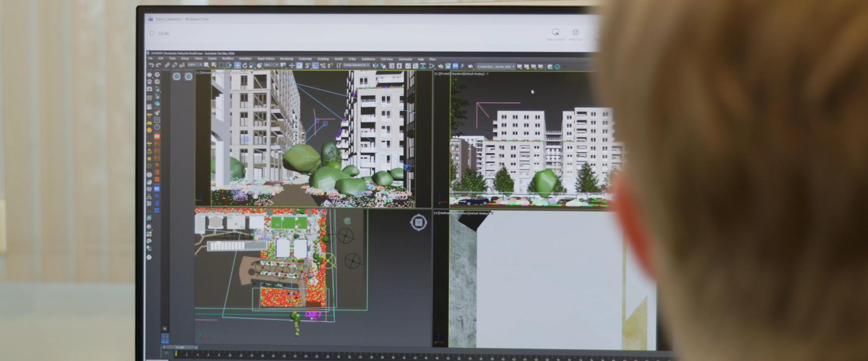Viewport: 868px width, 361px height.
Task: Open the project path dropdown
Action: [x=496, y=67]
